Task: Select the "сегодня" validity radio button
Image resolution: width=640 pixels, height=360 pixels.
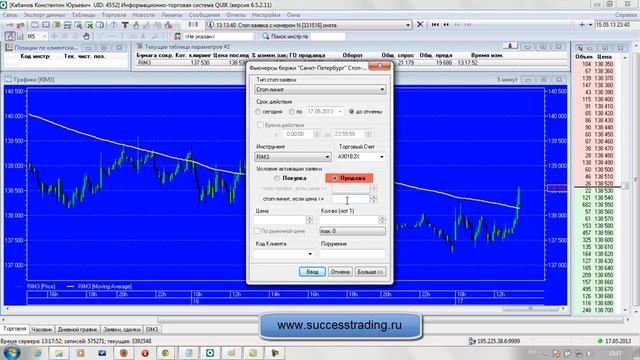Action: click(258, 111)
